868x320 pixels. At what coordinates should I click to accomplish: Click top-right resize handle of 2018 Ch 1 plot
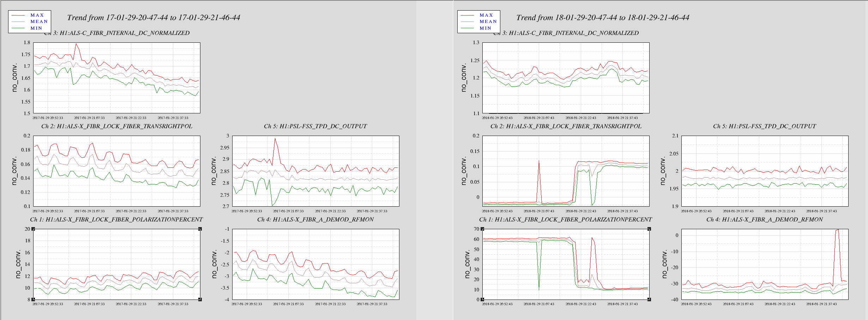[649, 229]
